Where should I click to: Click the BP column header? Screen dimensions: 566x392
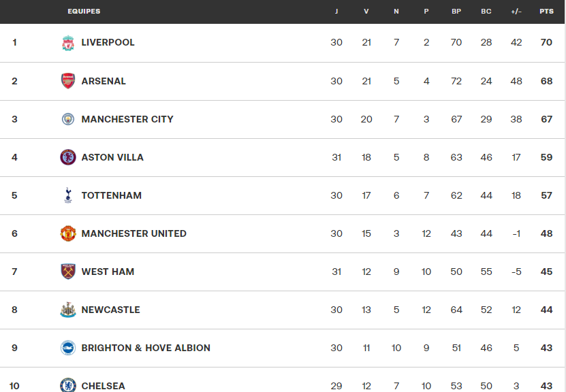click(456, 12)
